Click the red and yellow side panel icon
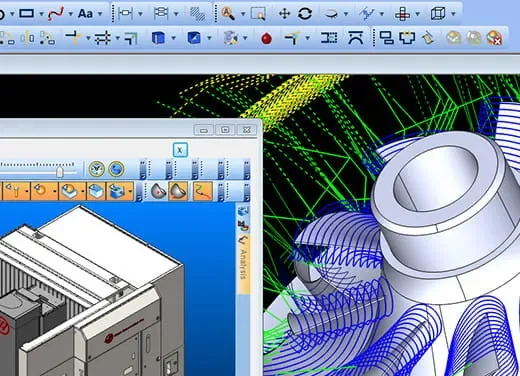The image size is (520, 376). (244, 226)
